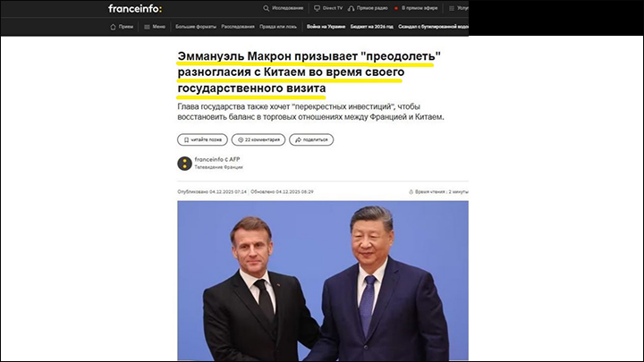Click the franceinfo author avatar
This screenshot has width=644, height=362.
[184, 164]
